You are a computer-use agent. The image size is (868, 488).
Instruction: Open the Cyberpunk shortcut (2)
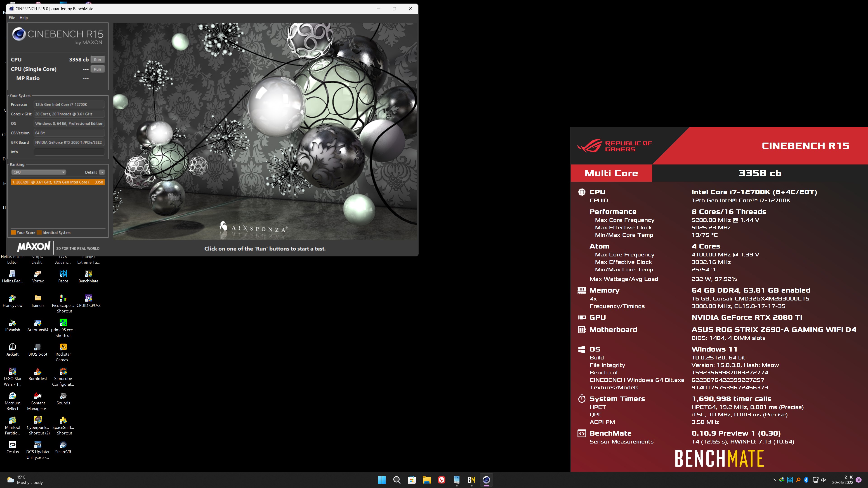pos(38,425)
